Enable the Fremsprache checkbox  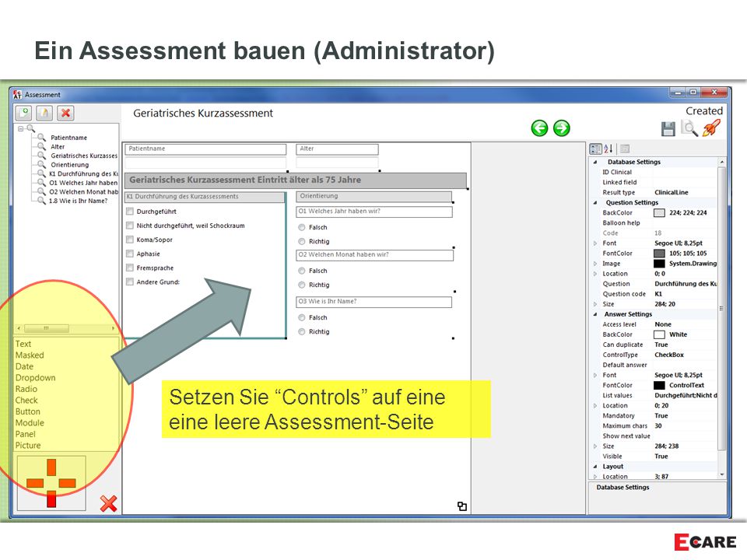130,268
